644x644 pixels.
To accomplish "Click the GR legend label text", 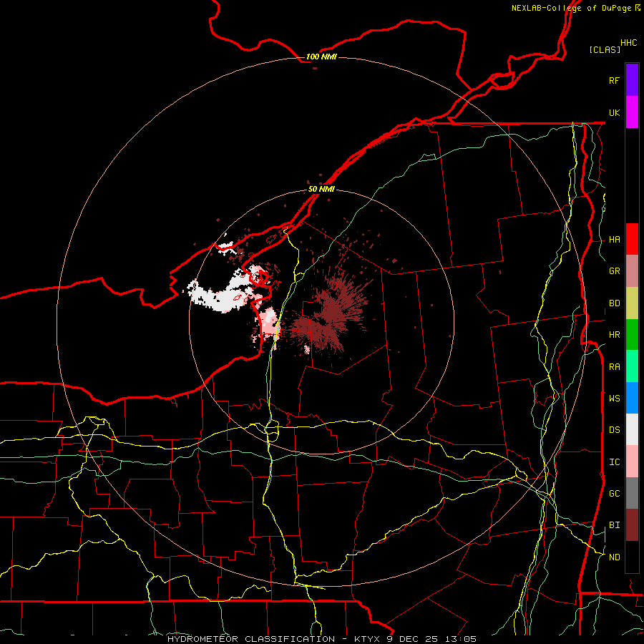I will click(x=615, y=271).
